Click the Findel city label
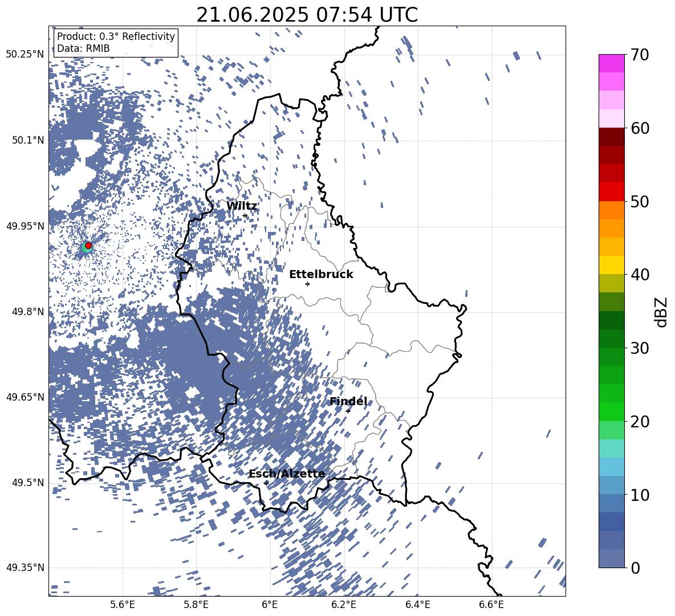 click(x=348, y=401)
